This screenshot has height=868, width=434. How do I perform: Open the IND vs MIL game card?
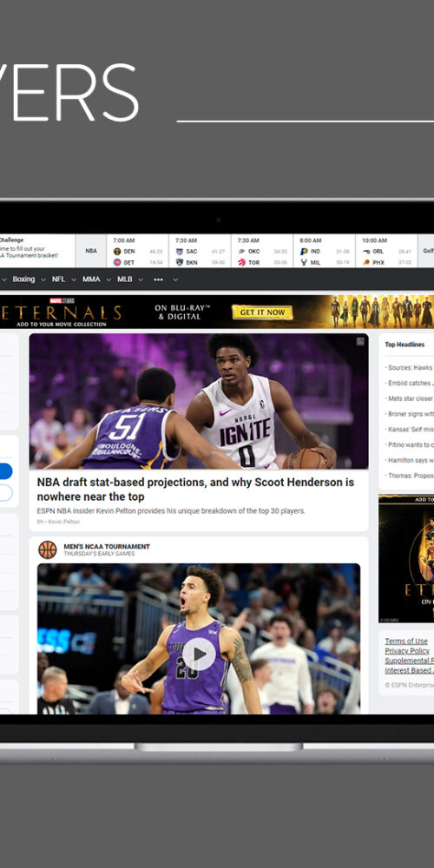(x=325, y=252)
